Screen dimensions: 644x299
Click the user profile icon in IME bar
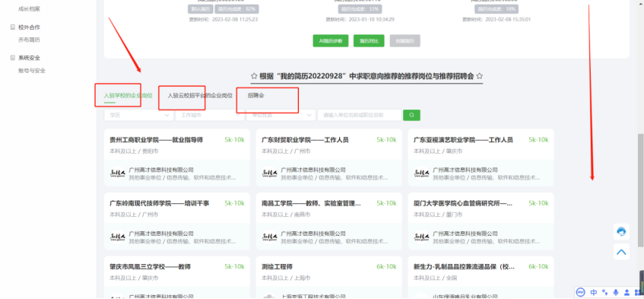tap(627, 292)
